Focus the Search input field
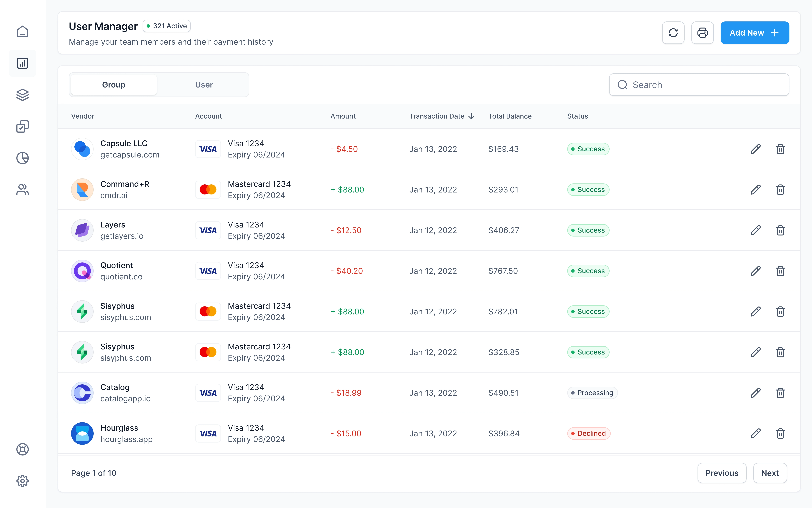 coord(699,85)
